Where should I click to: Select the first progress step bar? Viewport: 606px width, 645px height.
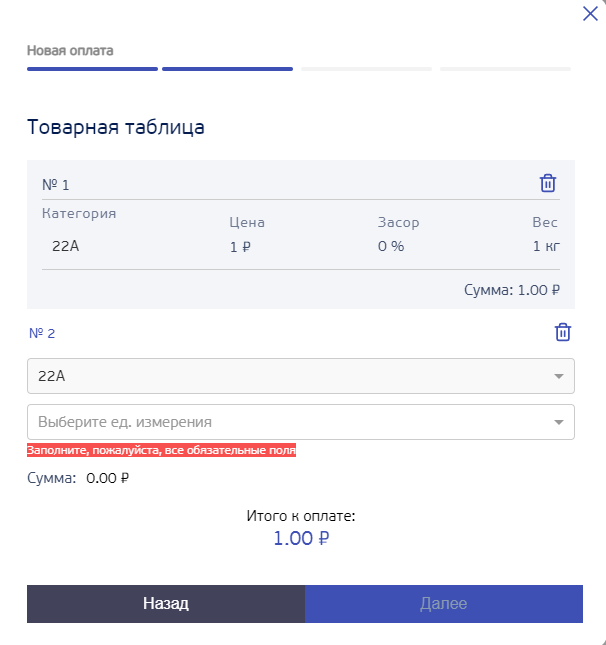(92, 69)
